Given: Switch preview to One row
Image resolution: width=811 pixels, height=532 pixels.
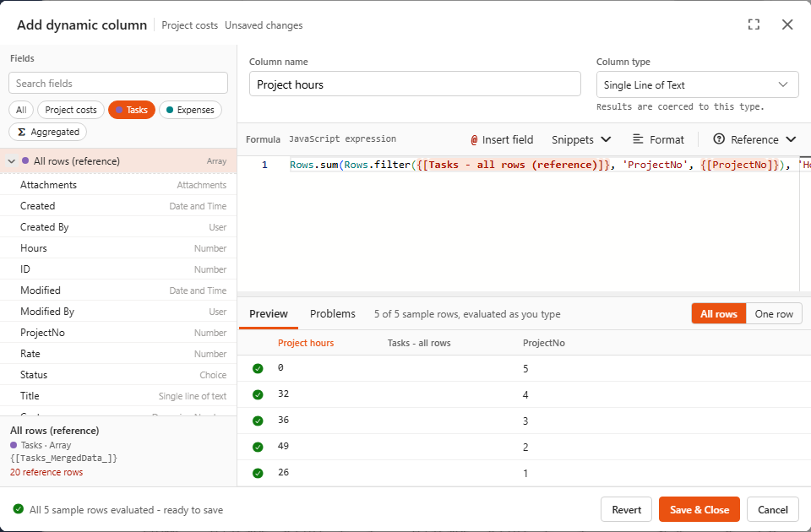Looking at the screenshot, I should tap(774, 314).
